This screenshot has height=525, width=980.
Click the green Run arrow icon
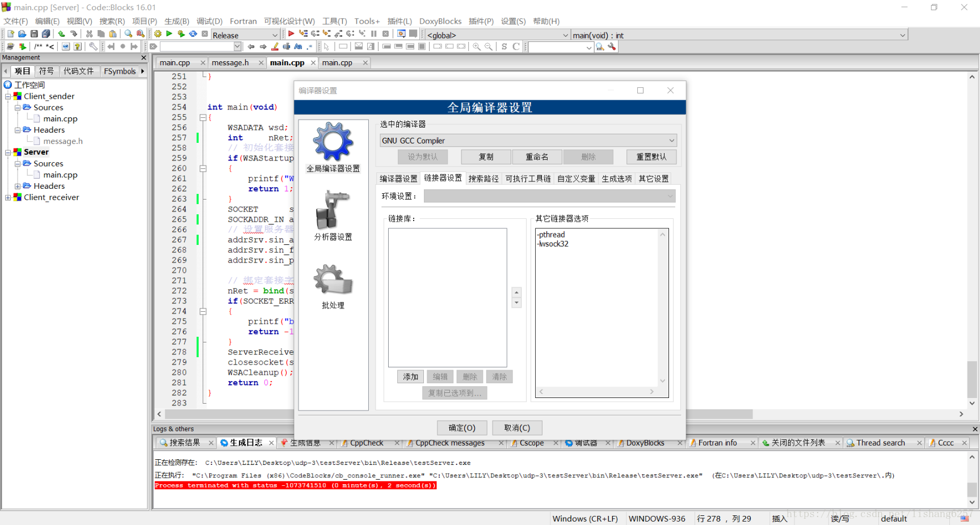coord(169,34)
